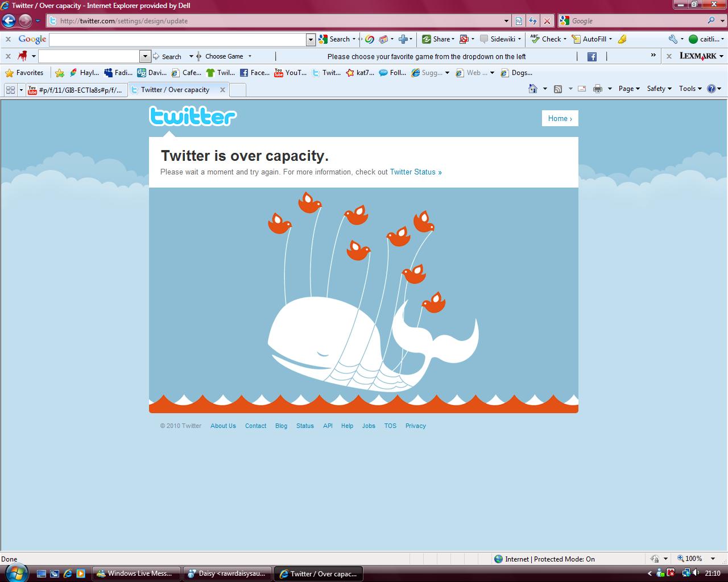Open the Blog footer link
The height and width of the screenshot is (582, 728).
point(281,426)
